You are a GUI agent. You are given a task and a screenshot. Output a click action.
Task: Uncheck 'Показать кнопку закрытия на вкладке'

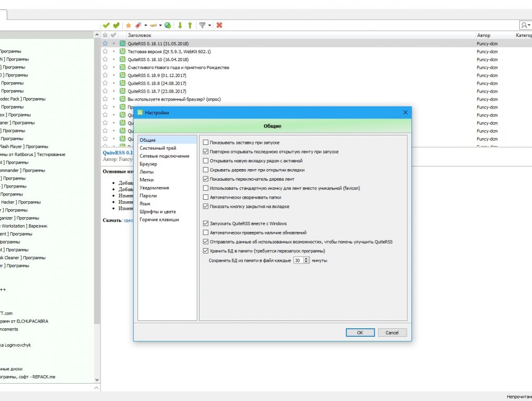205,207
